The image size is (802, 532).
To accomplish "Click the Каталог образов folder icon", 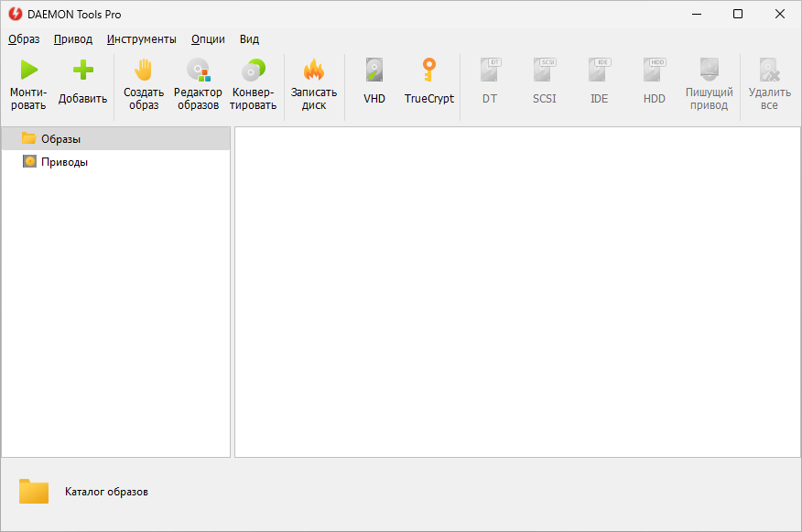I will point(33,491).
